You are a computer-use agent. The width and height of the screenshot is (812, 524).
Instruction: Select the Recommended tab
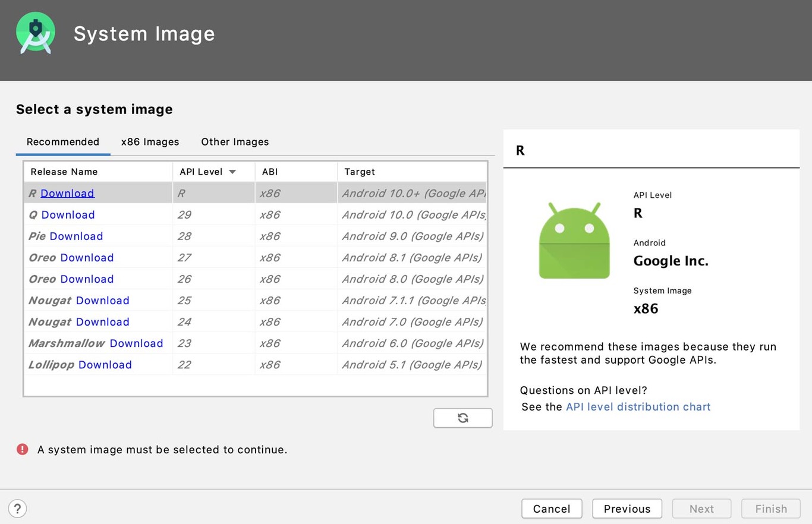pos(62,141)
